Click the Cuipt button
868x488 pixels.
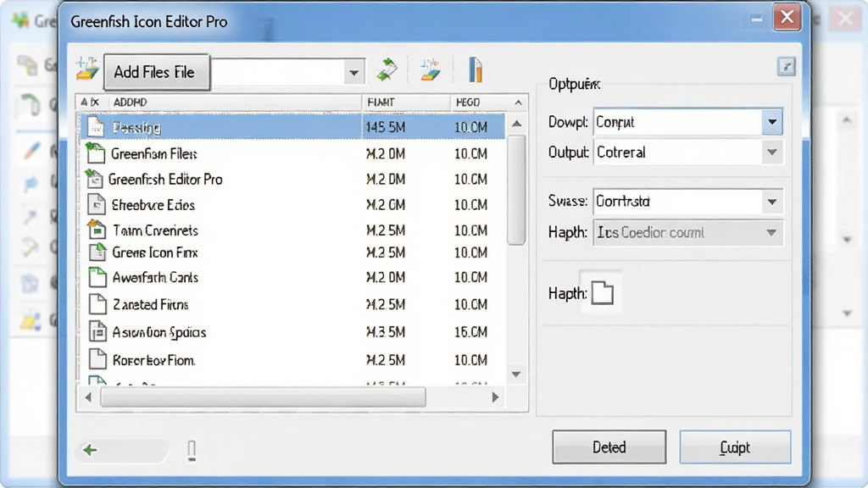pyautogui.click(x=735, y=447)
